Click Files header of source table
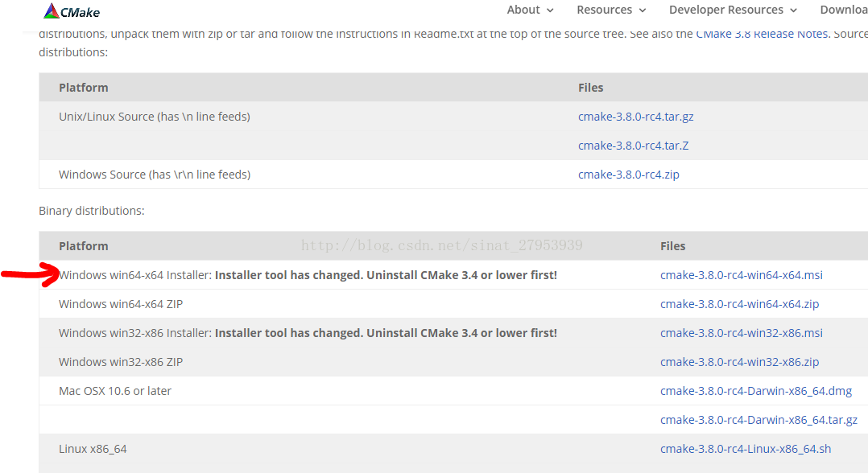The width and height of the screenshot is (868, 473). (x=591, y=88)
